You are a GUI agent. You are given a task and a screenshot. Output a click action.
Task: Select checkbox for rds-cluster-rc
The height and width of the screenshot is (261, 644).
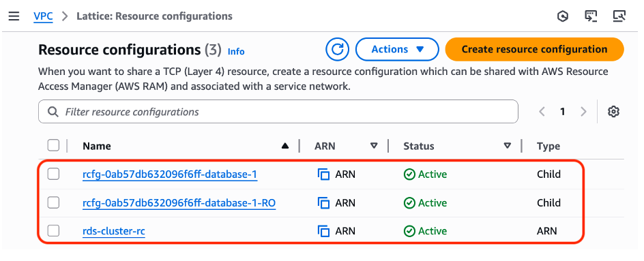pyautogui.click(x=53, y=231)
